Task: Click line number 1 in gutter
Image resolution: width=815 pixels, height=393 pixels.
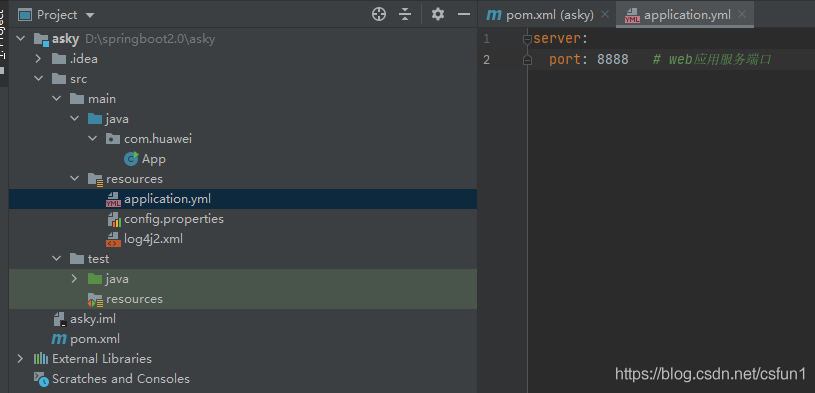Action: pyautogui.click(x=487, y=39)
